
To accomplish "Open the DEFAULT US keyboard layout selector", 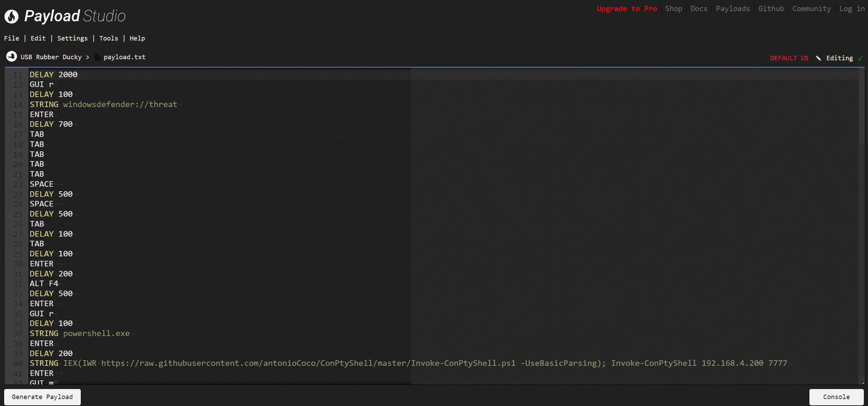I will (x=789, y=58).
